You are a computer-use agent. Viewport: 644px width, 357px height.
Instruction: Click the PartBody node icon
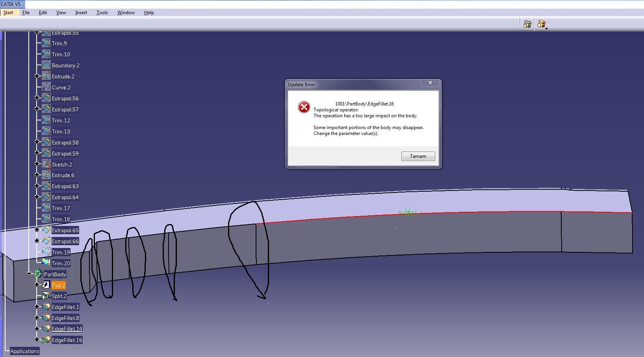[38, 274]
